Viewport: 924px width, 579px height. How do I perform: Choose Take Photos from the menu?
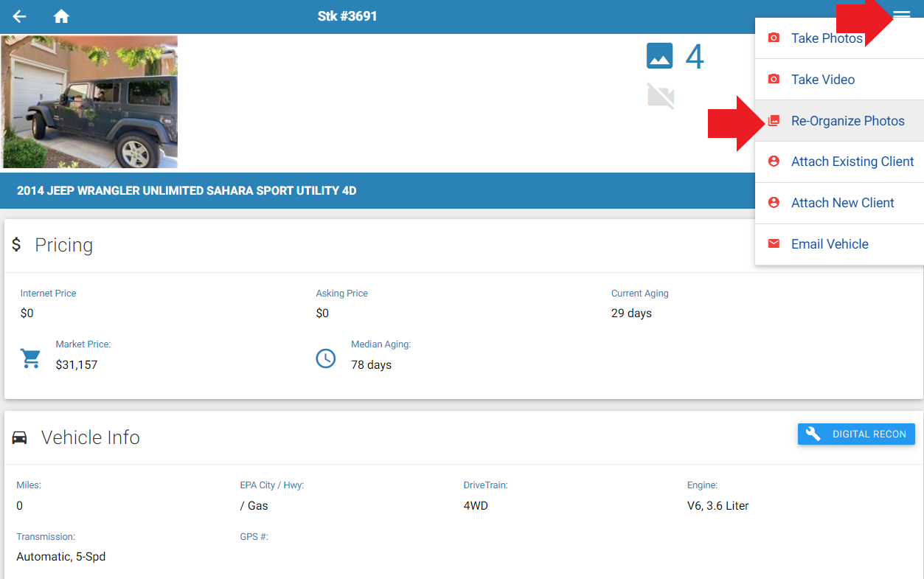click(839, 38)
